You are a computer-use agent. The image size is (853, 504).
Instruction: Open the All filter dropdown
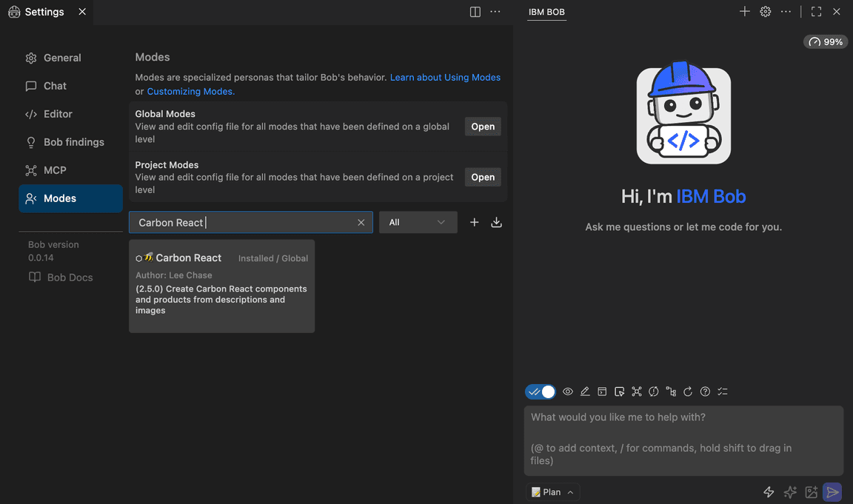(x=418, y=221)
